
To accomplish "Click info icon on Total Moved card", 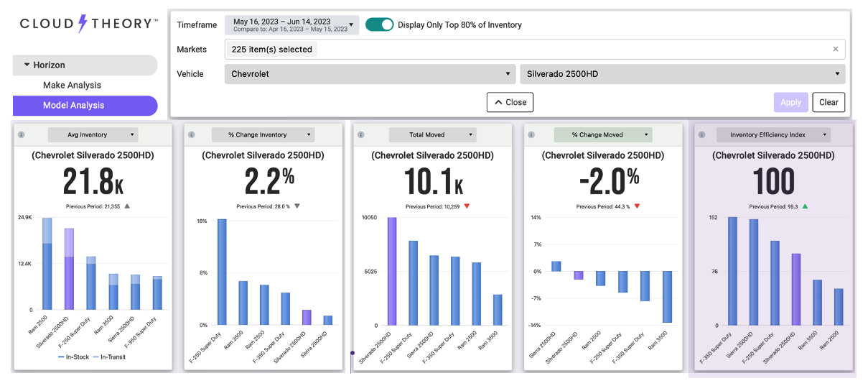I will 360,134.
